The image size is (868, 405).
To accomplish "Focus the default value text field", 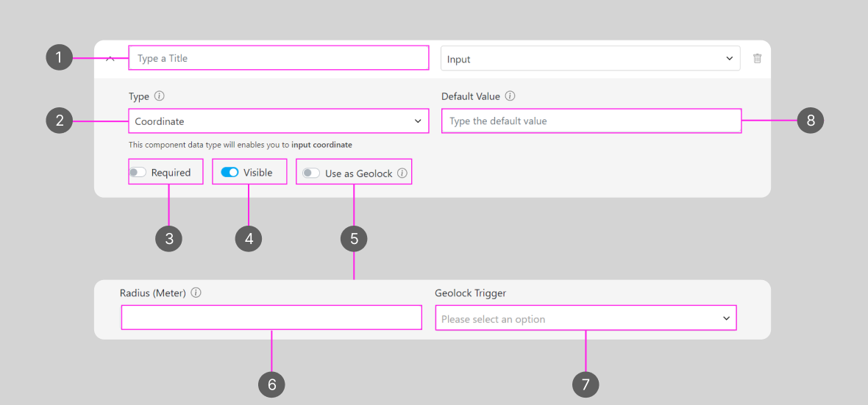I will coord(591,121).
